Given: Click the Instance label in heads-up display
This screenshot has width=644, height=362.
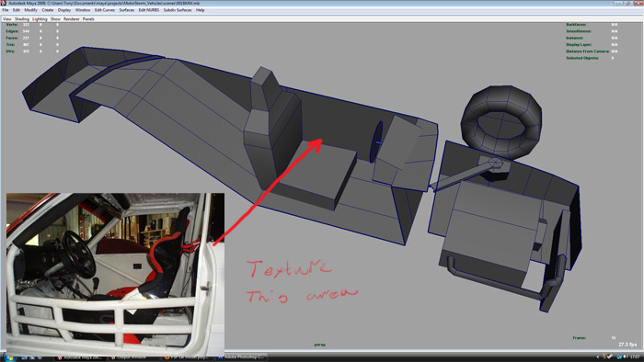Looking at the screenshot, I should 575,38.
